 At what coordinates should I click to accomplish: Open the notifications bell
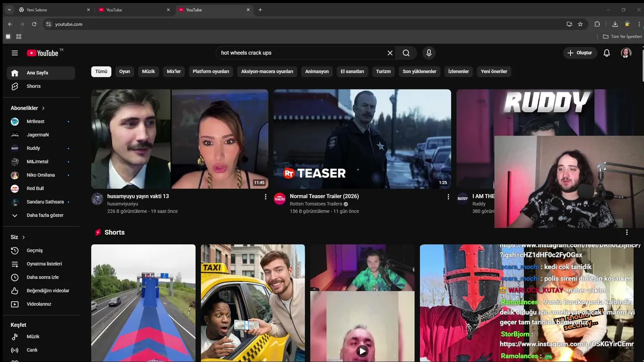607,53
